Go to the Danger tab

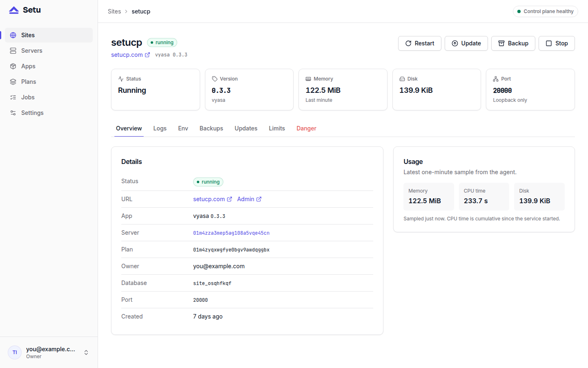306,128
